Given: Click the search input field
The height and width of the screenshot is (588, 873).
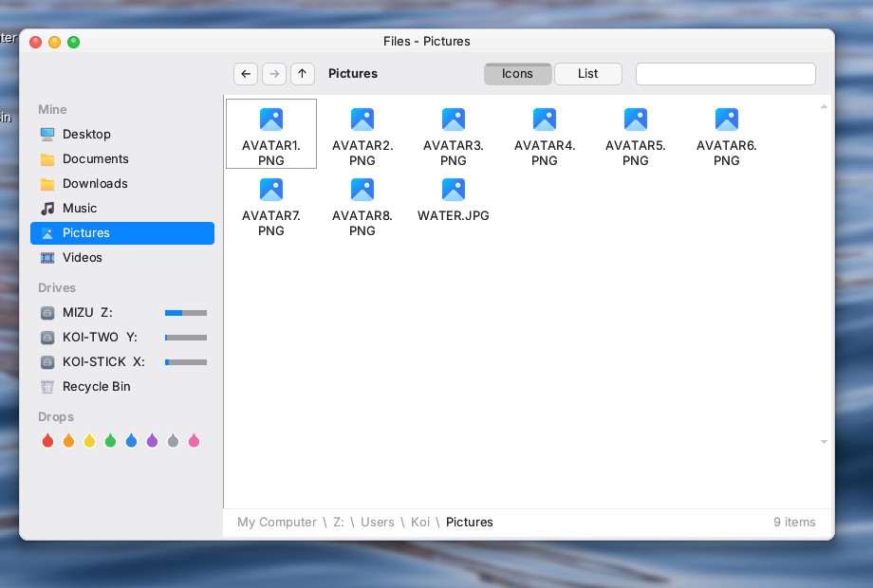Looking at the screenshot, I should click(726, 74).
